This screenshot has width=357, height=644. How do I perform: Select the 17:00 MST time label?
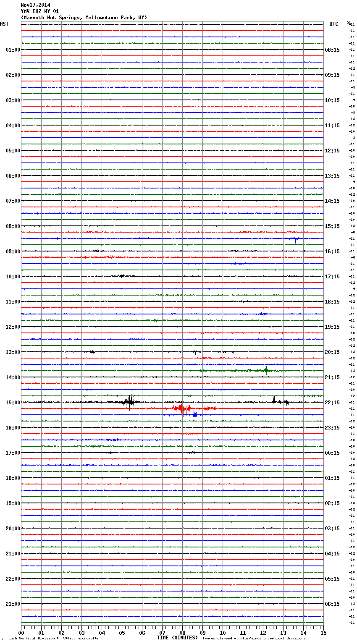[x=13, y=453]
